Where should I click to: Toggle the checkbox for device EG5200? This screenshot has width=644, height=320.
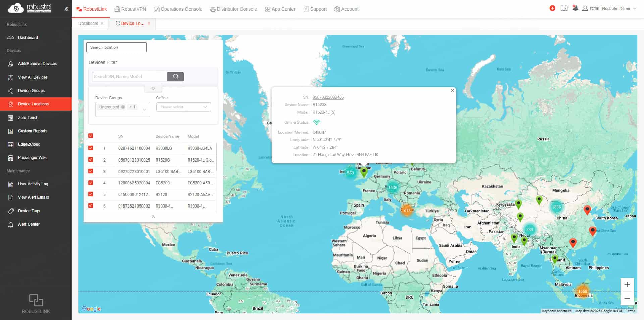(91, 183)
